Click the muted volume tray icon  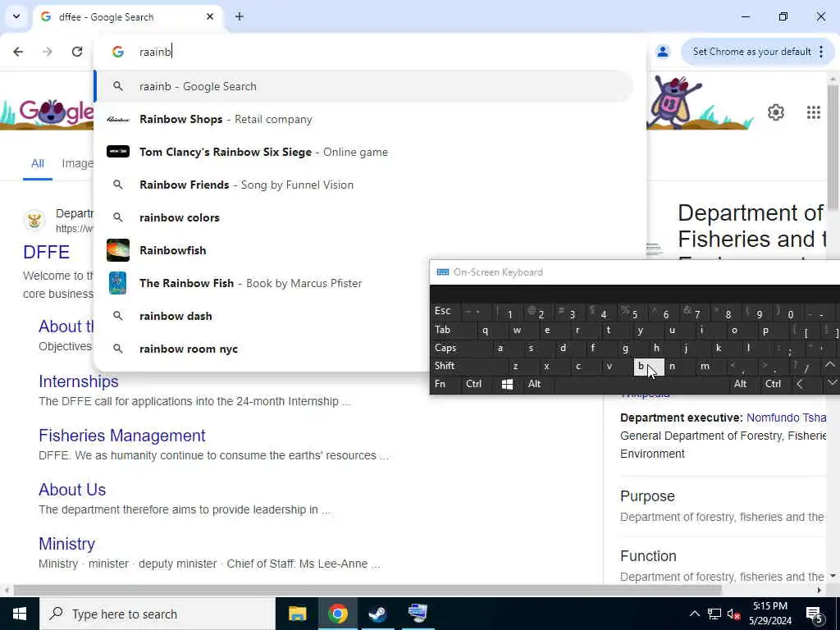click(x=733, y=614)
